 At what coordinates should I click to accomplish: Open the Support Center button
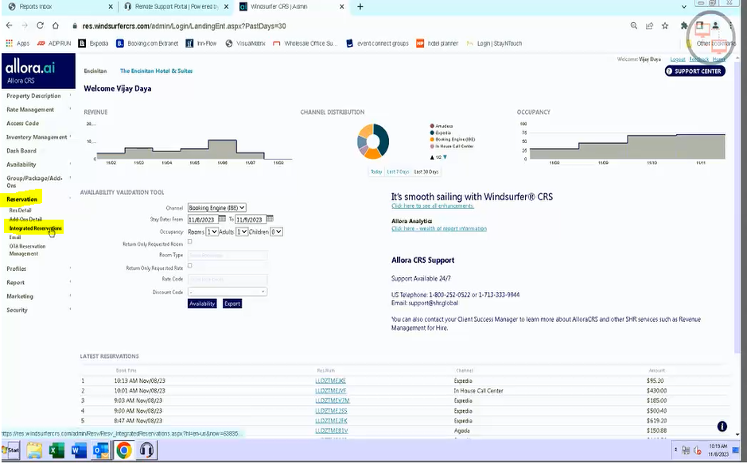pos(695,71)
